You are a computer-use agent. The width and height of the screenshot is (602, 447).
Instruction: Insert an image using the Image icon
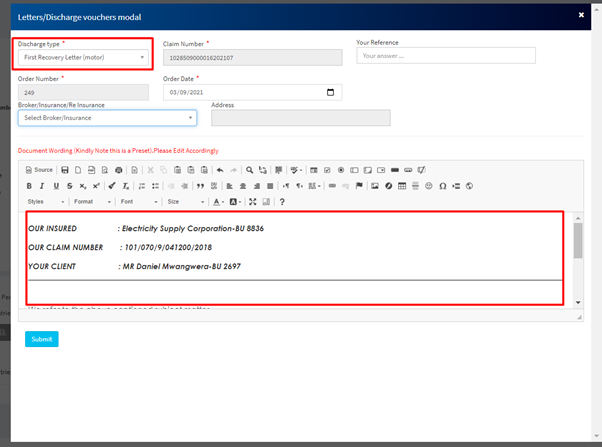click(375, 186)
